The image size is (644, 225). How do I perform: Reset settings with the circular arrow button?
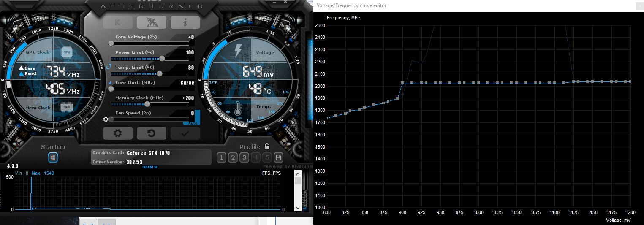(x=151, y=133)
